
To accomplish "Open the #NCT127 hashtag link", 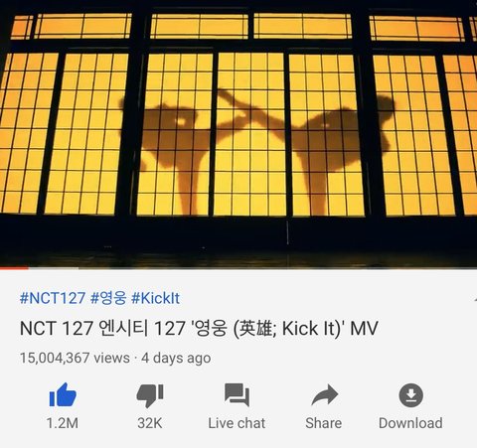I will 53,298.
